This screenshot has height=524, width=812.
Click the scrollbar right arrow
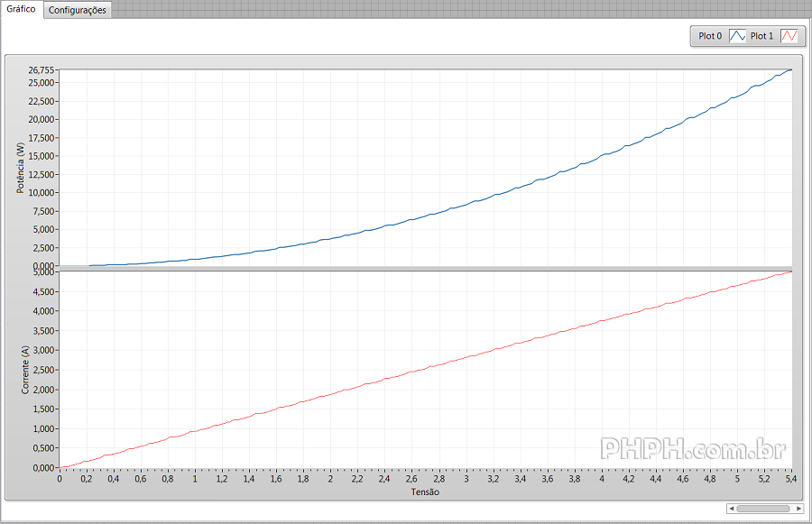tap(798, 509)
